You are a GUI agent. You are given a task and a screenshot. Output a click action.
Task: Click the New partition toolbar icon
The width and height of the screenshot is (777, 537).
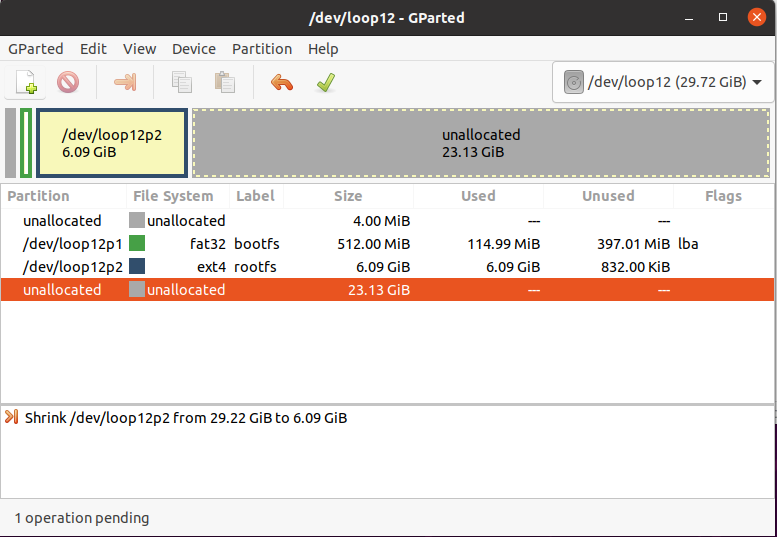tap(26, 82)
